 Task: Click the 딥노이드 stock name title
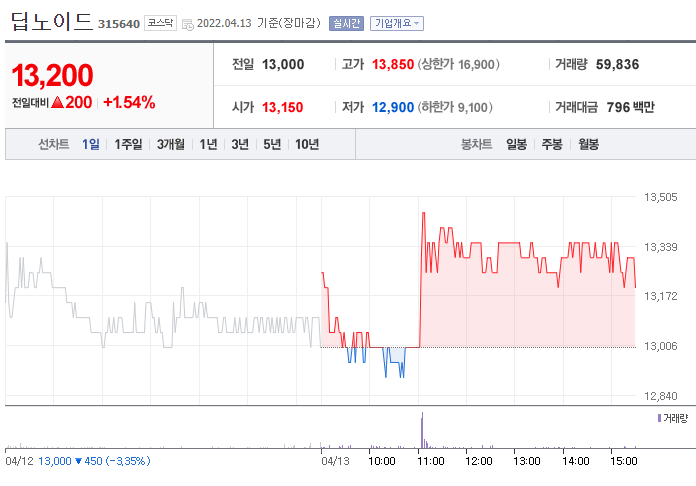coord(51,21)
